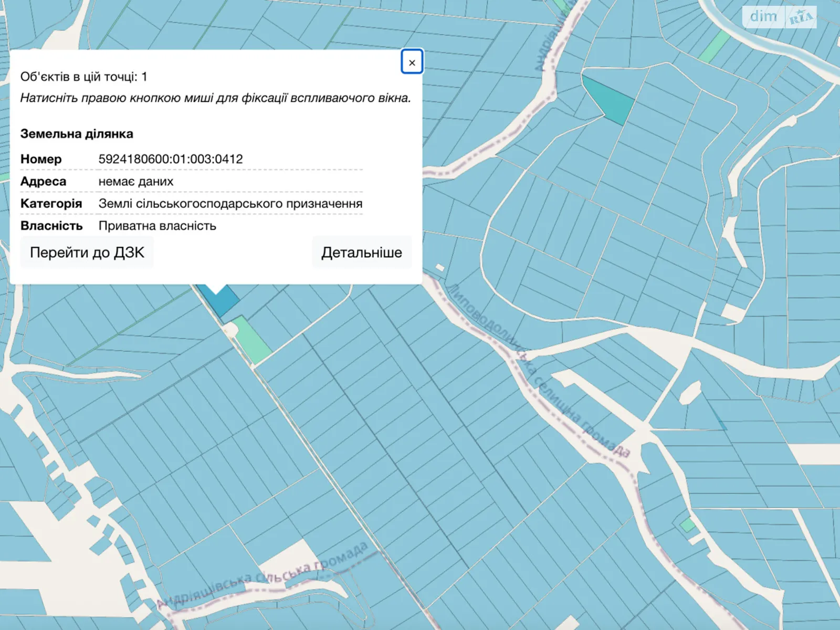This screenshot has width=840, height=630.
Task: Click the 'Номер' field label
Action: coord(41,159)
